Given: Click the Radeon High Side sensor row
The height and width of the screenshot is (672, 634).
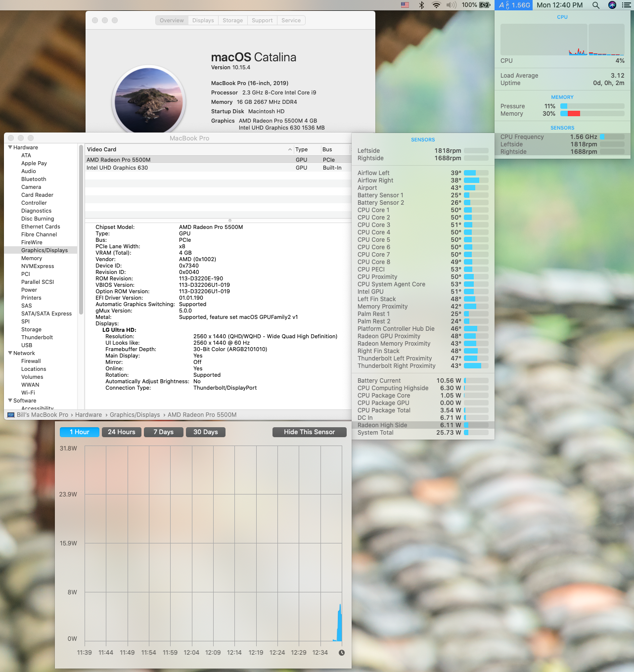Looking at the screenshot, I should [x=423, y=425].
